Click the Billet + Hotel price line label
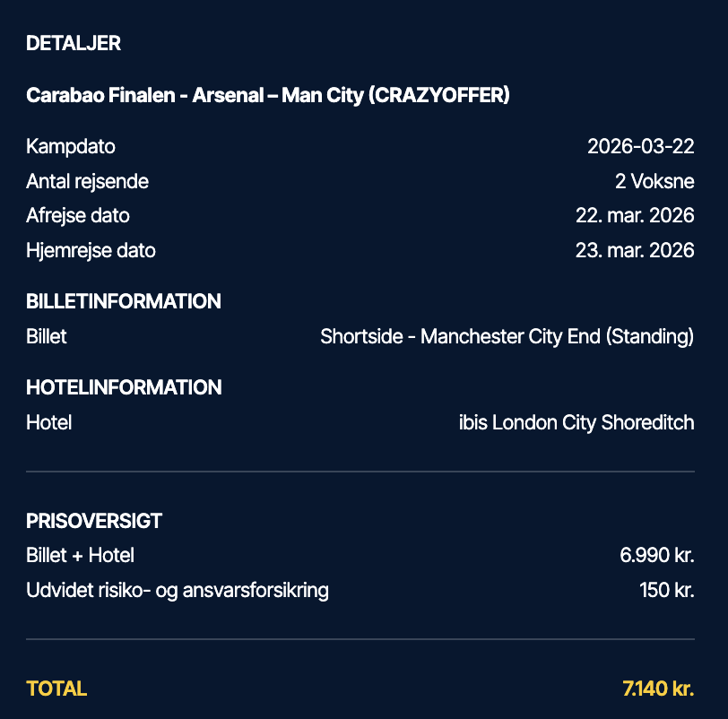 81,555
